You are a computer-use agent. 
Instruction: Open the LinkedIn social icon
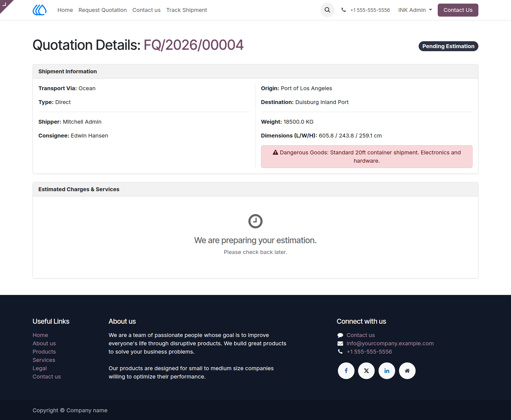pyautogui.click(x=387, y=371)
